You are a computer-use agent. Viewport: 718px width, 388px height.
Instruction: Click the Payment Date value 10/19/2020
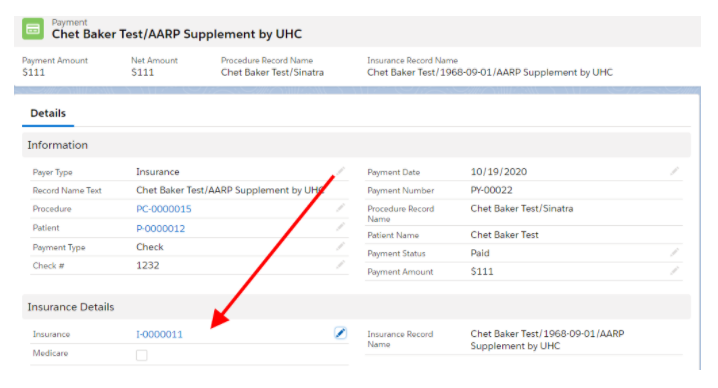pos(499,172)
